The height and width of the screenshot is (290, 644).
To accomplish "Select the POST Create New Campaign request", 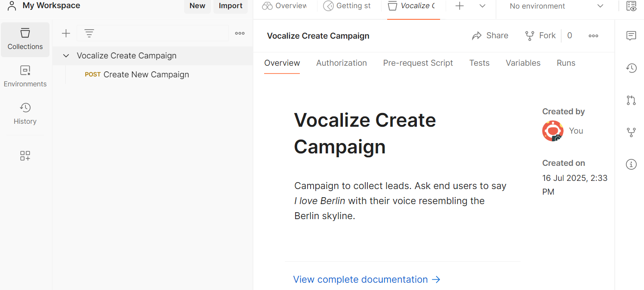I will (x=137, y=75).
